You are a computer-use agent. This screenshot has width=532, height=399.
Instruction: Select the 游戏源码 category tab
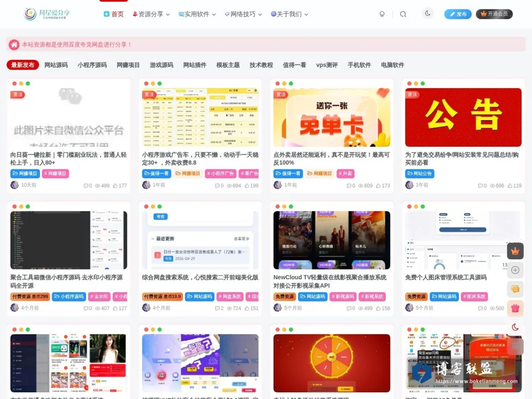point(161,65)
